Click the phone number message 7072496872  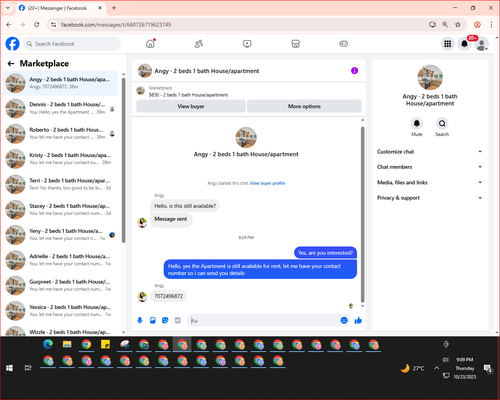[168, 296]
